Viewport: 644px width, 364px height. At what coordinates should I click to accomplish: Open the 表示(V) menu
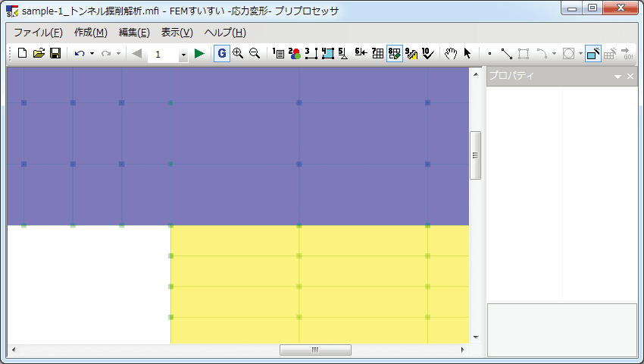[x=177, y=33]
